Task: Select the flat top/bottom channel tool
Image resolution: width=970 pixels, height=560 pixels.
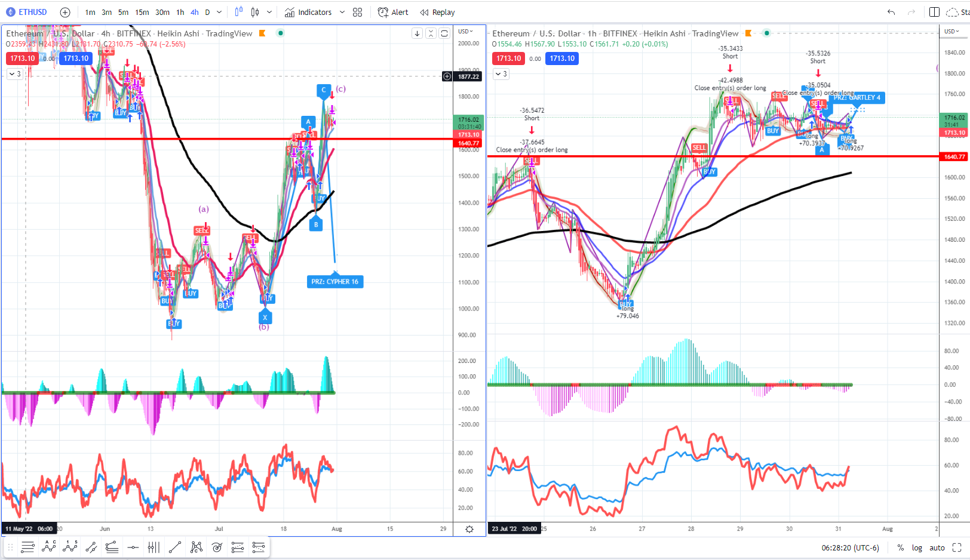Action: tap(112, 547)
